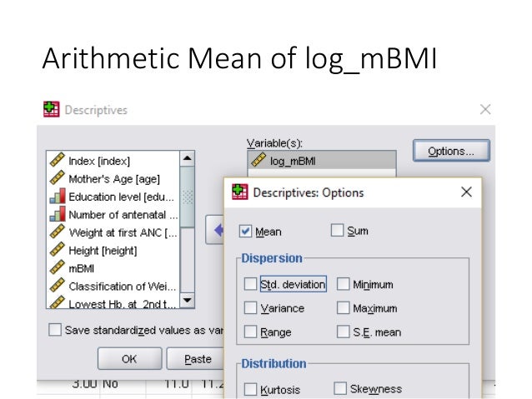The width and height of the screenshot is (532, 399).
Task: Click ruler icon beside mBMI in source list
Action: 57,268
